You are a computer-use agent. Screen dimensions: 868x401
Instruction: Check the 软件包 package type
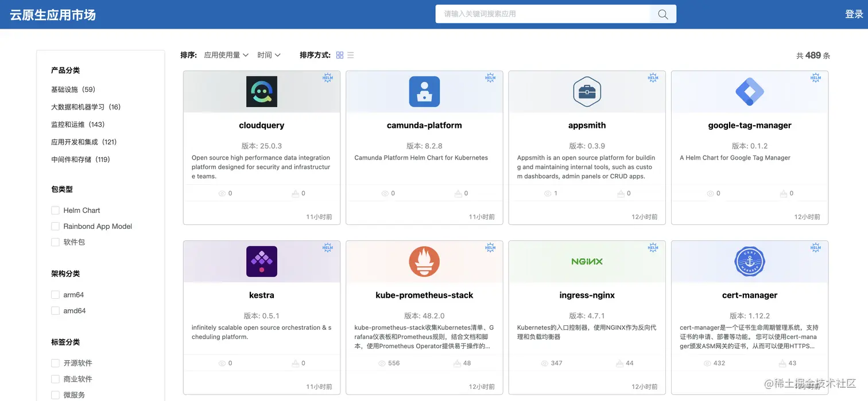[x=55, y=242]
